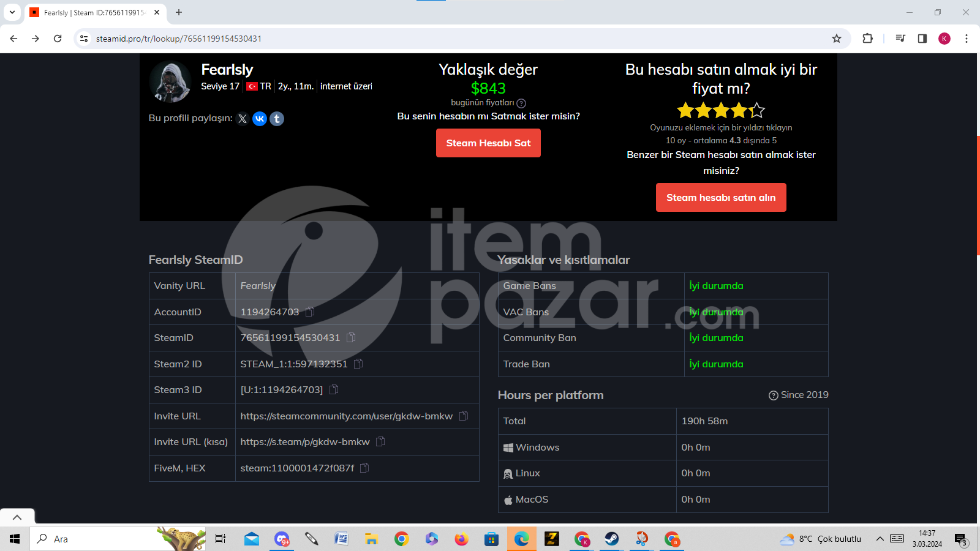Open the clock showing 14:37
Image resolution: width=980 pixels, height=551 pixels.
[x=927, y=539]
